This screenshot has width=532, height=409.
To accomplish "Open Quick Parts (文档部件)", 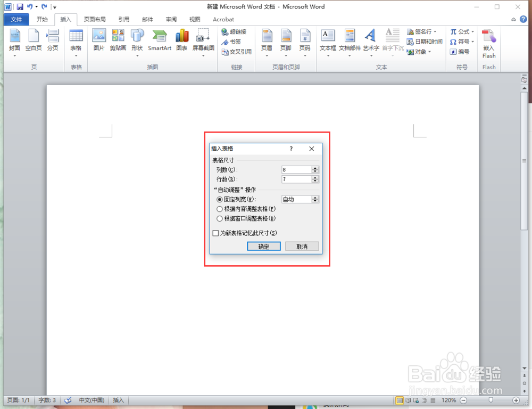I will [350, 43].
